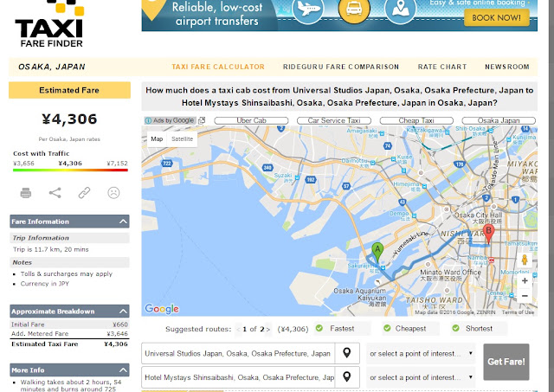This screenshot has height=392, width=554.
Task: Open origin point of interest dropdown
Action: [421, 353]
